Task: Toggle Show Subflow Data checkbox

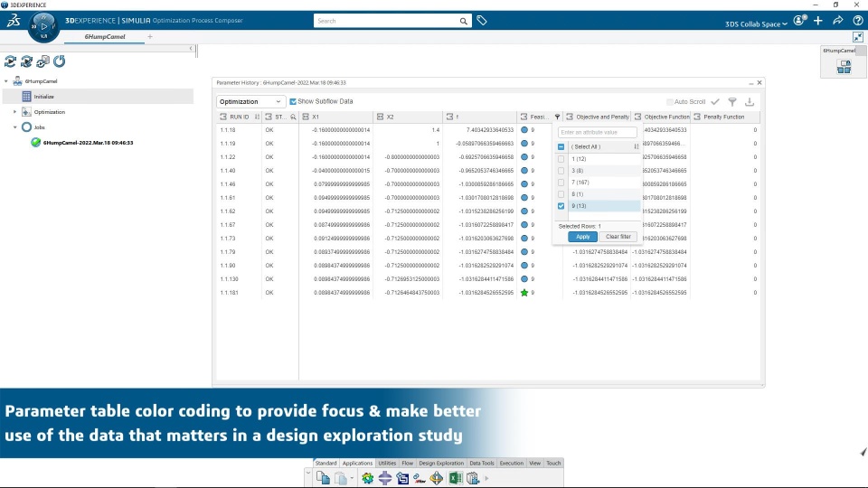Action: point(293,101)
